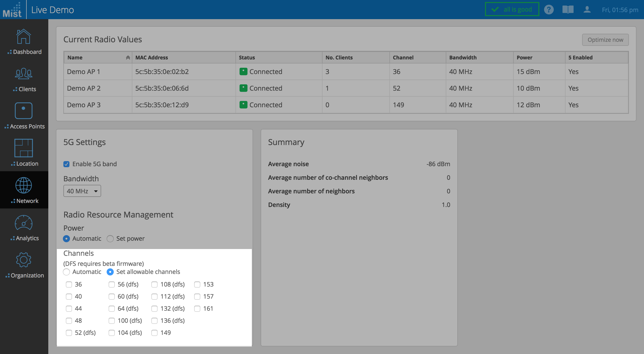Select Set power radio button
This screenshot has width=644, height=354.
pos(110,239)
